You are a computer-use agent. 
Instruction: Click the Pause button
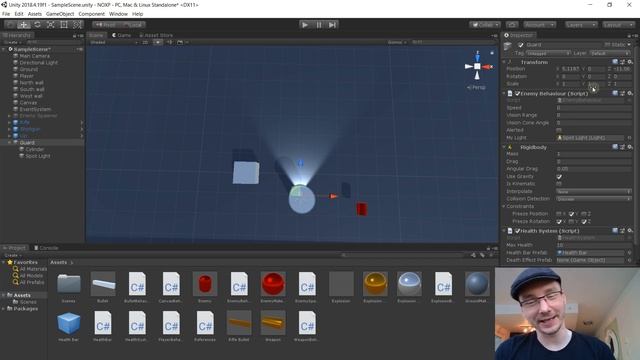319,25
